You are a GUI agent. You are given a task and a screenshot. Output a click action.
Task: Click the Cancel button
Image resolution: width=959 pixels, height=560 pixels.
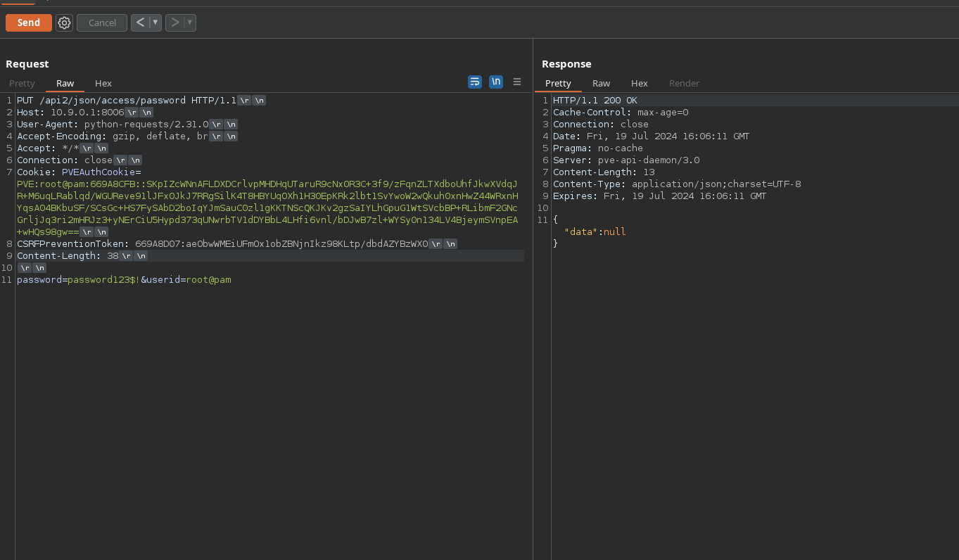pyautogui.click(x=102, y=23)
